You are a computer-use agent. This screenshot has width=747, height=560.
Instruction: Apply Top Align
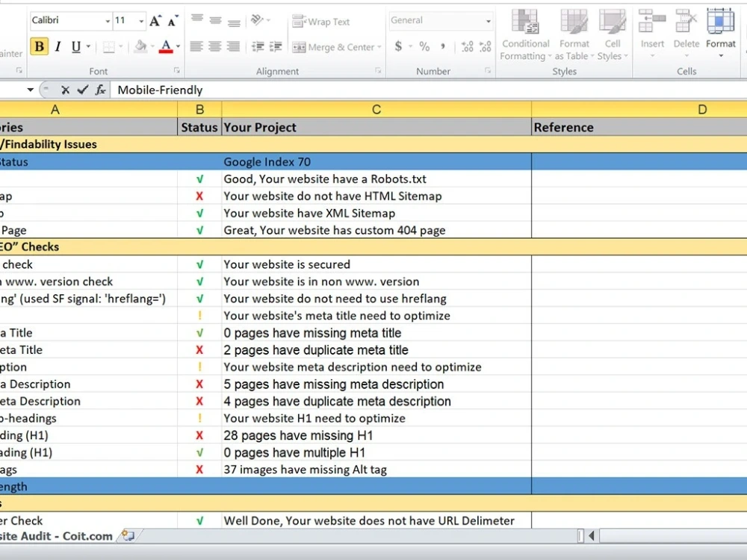[x=196, y=19]
